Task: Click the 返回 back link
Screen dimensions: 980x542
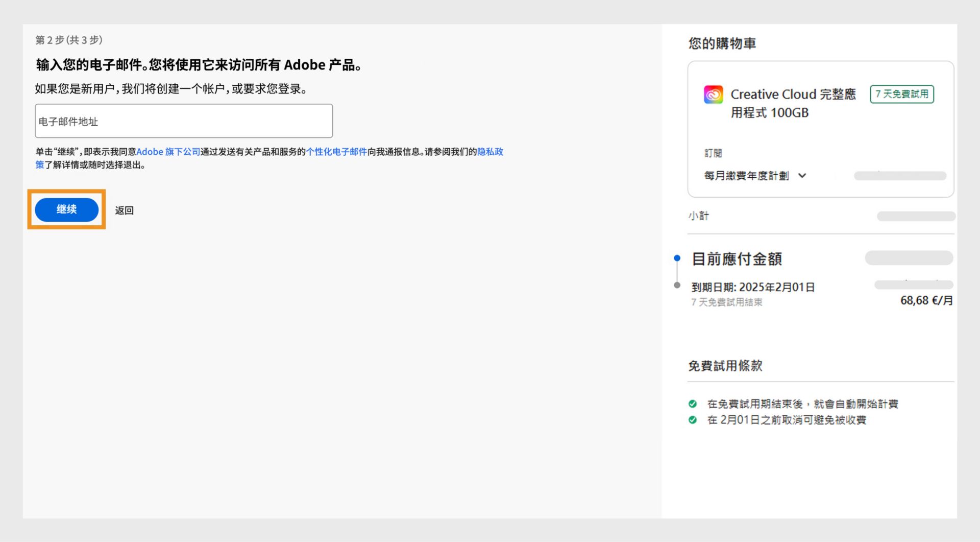Action: click(124, 210)
